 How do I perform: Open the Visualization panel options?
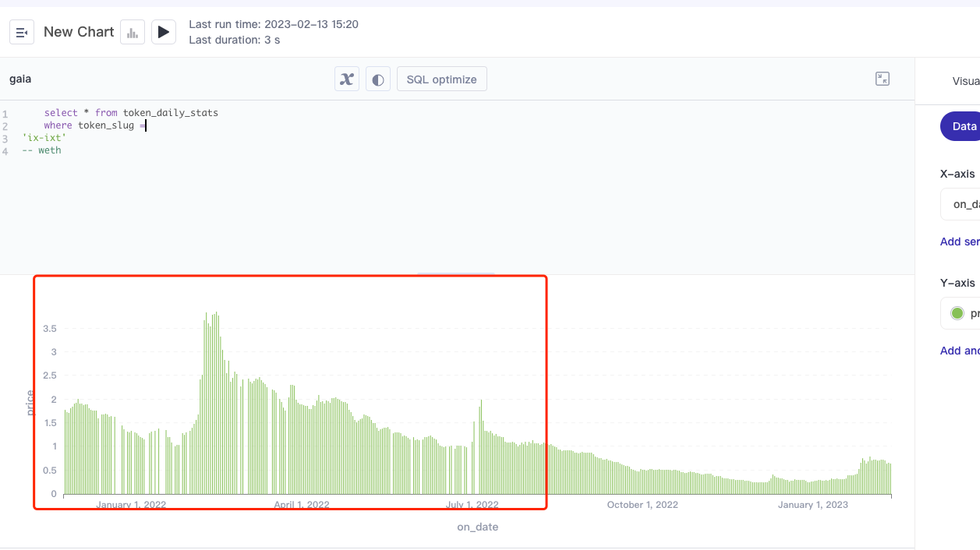pos(965,80)
